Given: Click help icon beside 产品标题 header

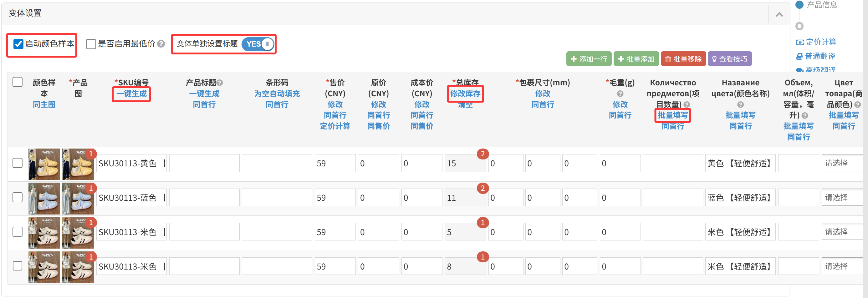Looking at the screenshot, I should (x=220, y=83).
